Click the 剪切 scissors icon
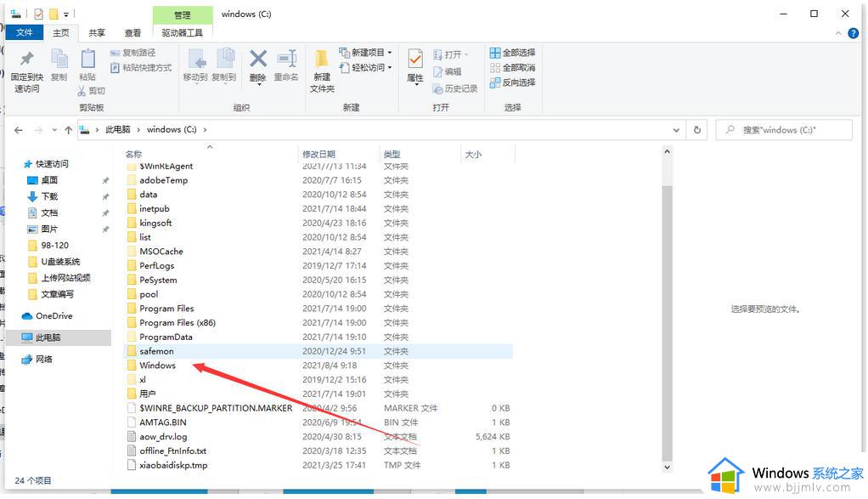868x499 pixels. 82,91
